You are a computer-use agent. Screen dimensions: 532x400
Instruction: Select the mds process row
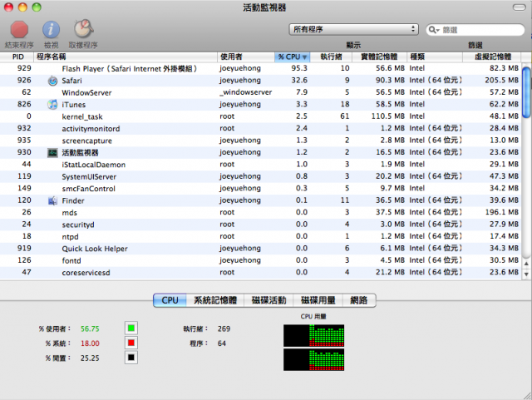(x=260, y=213)
